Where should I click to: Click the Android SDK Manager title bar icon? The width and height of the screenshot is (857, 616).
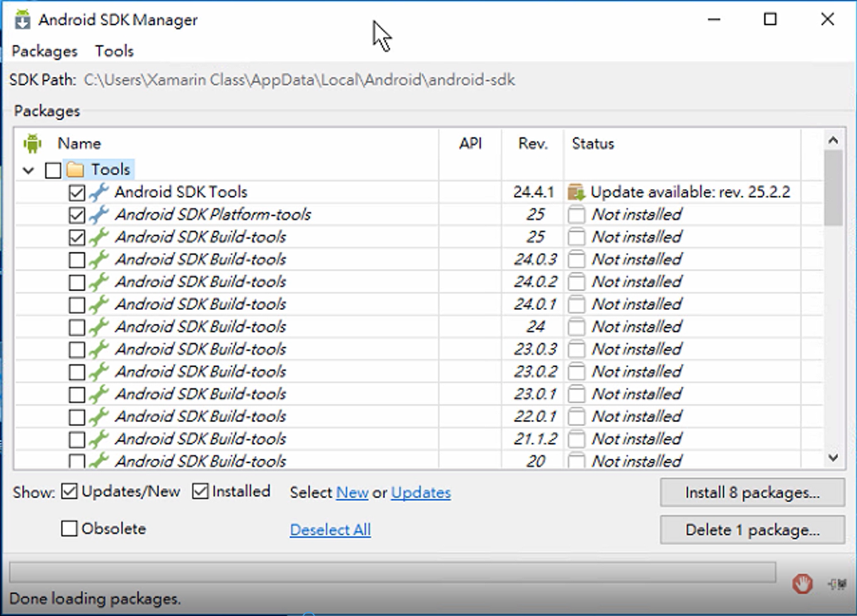pyautogui.click(x=23, y=20)
